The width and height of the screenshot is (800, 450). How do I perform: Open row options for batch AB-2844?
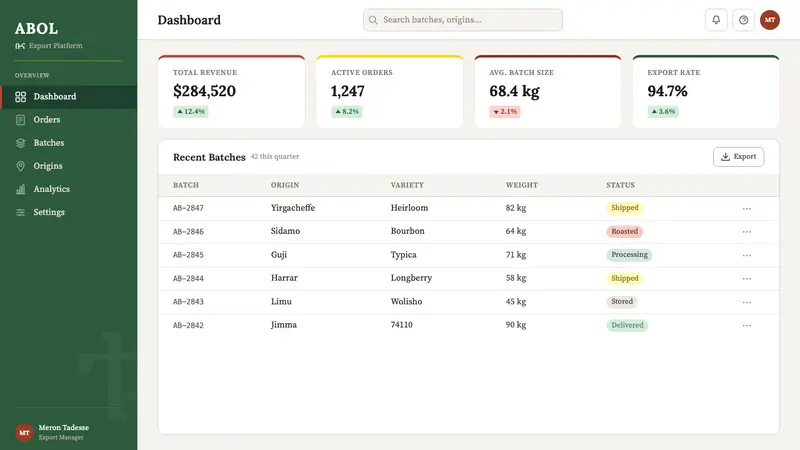pyautogui.click(x=746, y=279)
